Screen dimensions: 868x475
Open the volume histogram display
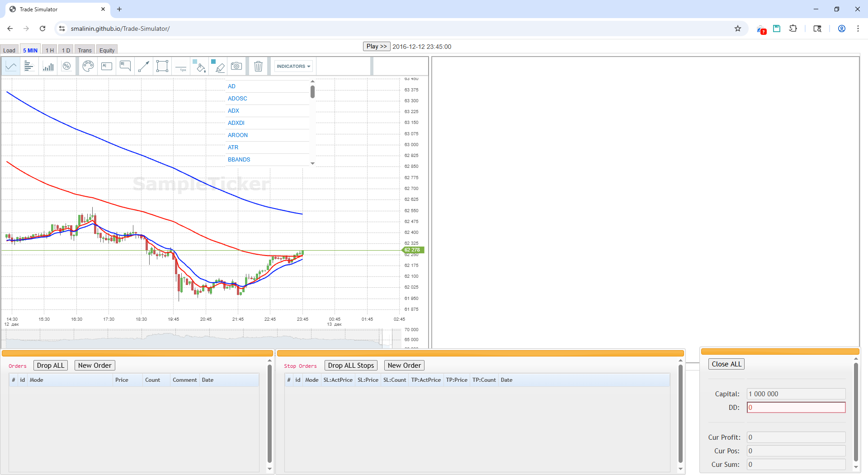pos(48,66)
